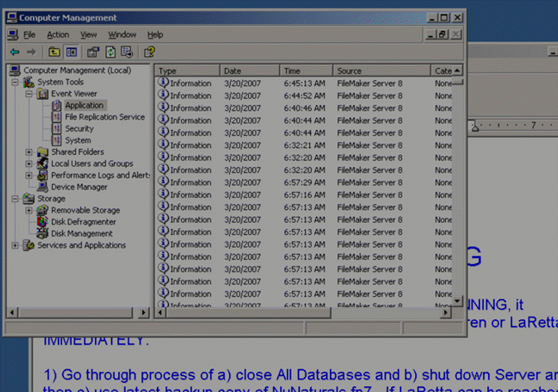Click the Storage tree icon
Screen dimensions: 558x392
coord(29,198)
